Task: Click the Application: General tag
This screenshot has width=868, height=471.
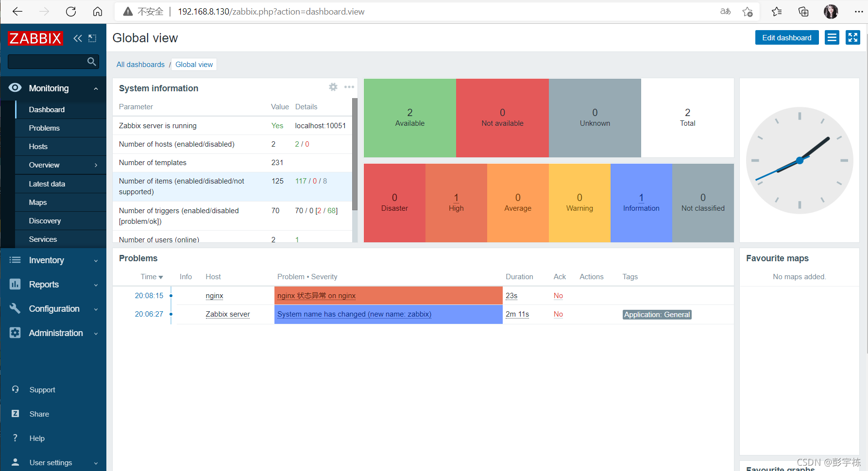Action: [x=657, y=315]
